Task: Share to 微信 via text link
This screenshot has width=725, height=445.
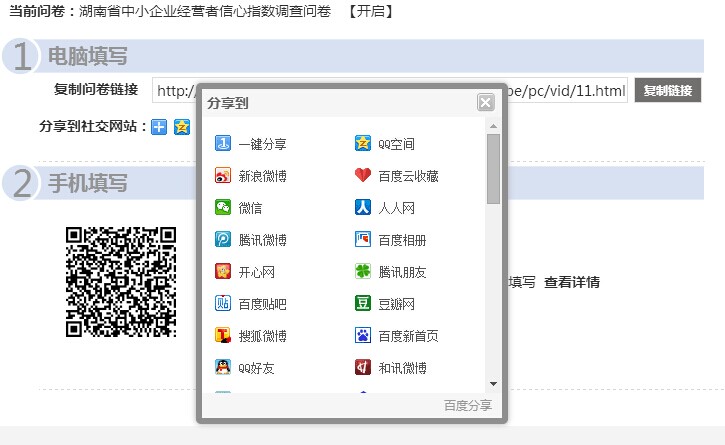Action: [250, 208]
